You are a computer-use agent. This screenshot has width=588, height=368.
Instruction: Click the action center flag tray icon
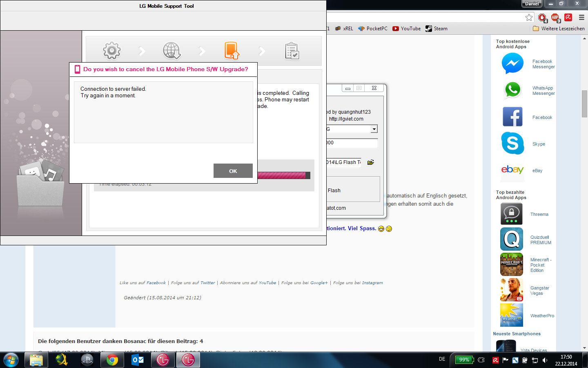[505, 360]
